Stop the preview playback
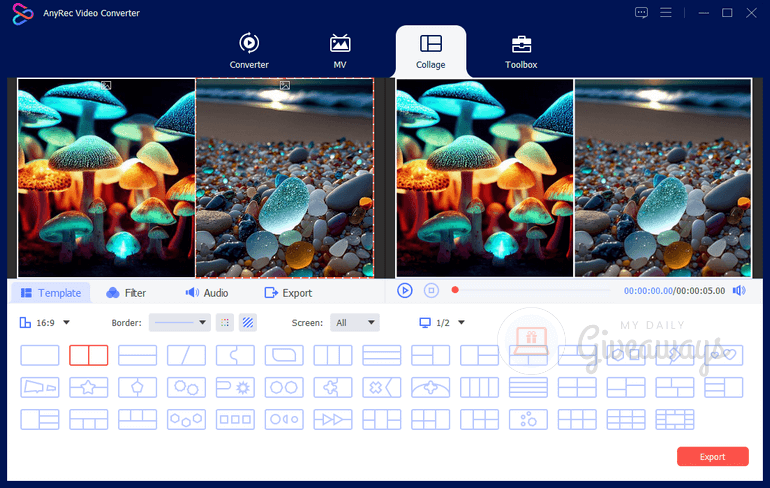The width and height of the screenshot is (770, 488). pos(431,290)
